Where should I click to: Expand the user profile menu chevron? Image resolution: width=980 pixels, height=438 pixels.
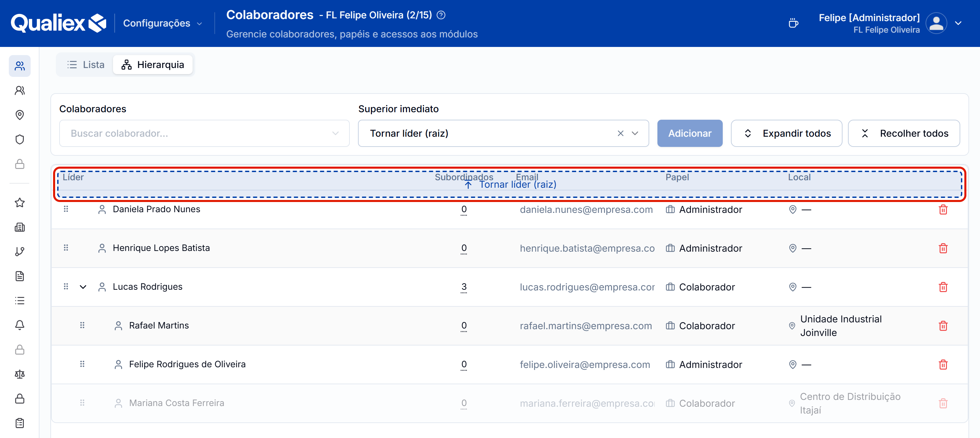[958, 23]
